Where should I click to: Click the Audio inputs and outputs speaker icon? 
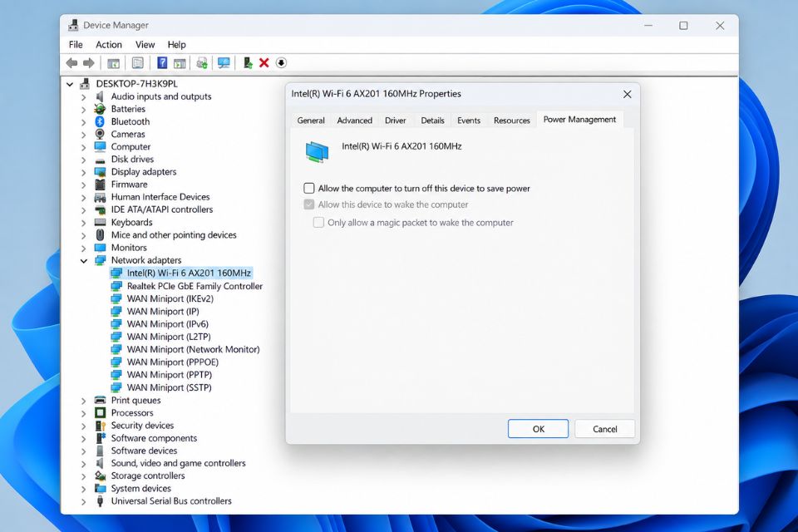coord(100,96)
